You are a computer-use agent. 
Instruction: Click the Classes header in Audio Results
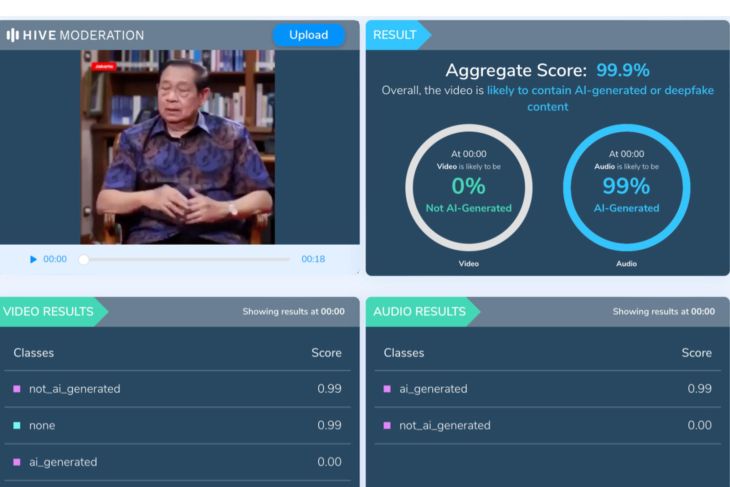404,353
